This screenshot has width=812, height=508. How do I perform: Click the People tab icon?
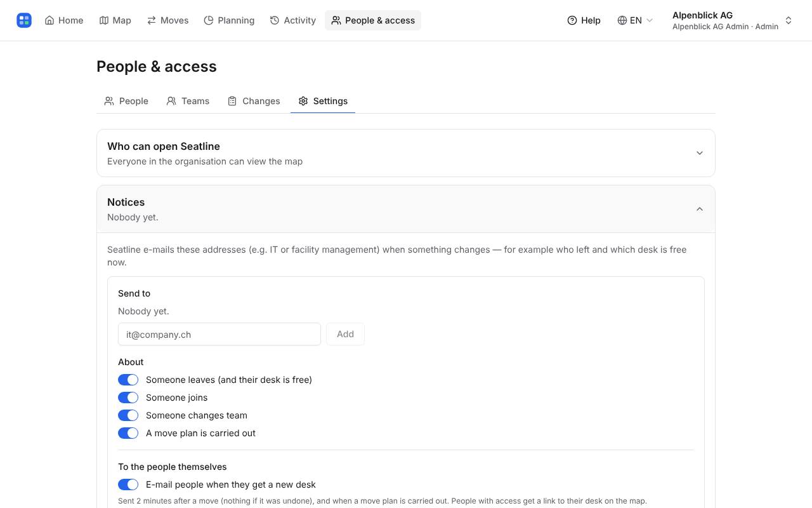pos(109,101)
